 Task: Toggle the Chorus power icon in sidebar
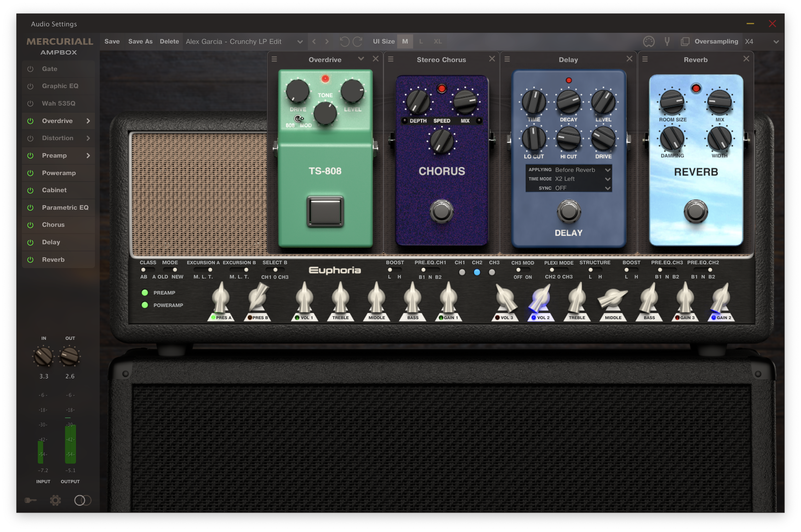(30, 225)
